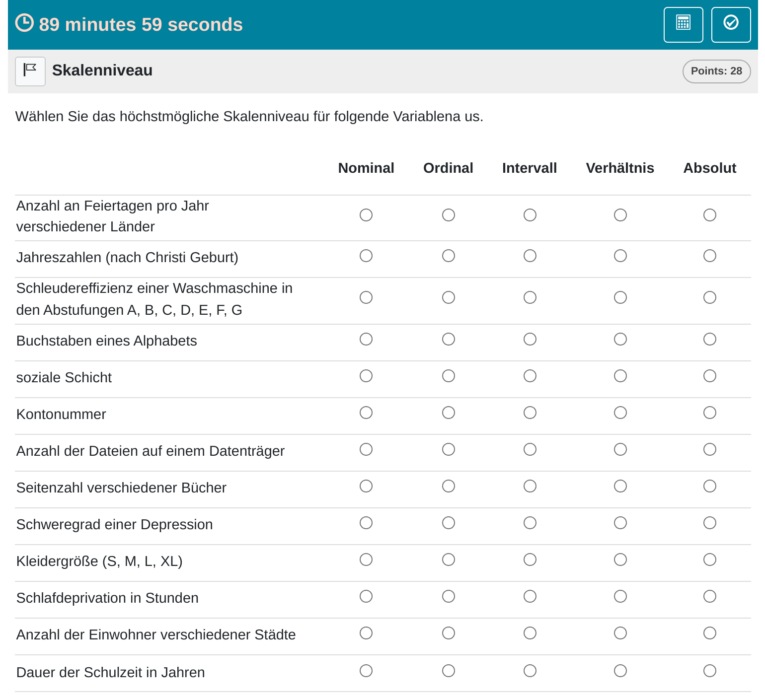
Task: Pick Ordinal for soziale Schicht
Action: 448,376
